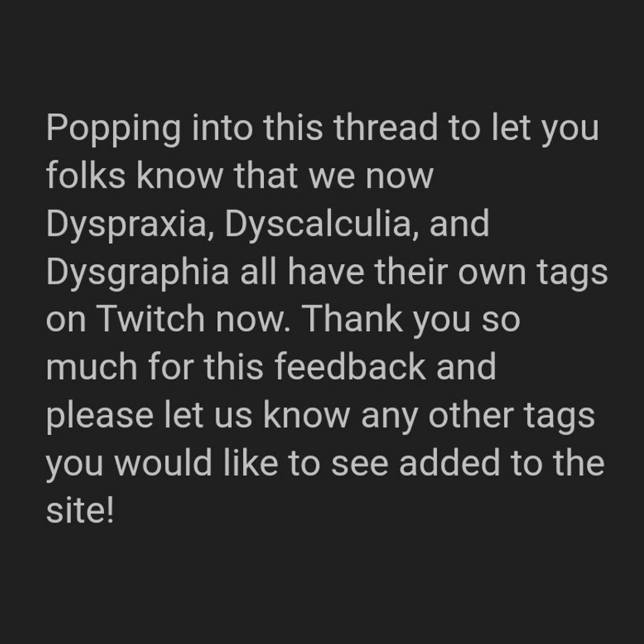This screenshot has height=644, width=644.
Task: Click the word "please" in the message
Action: click(x=100, y=416)
